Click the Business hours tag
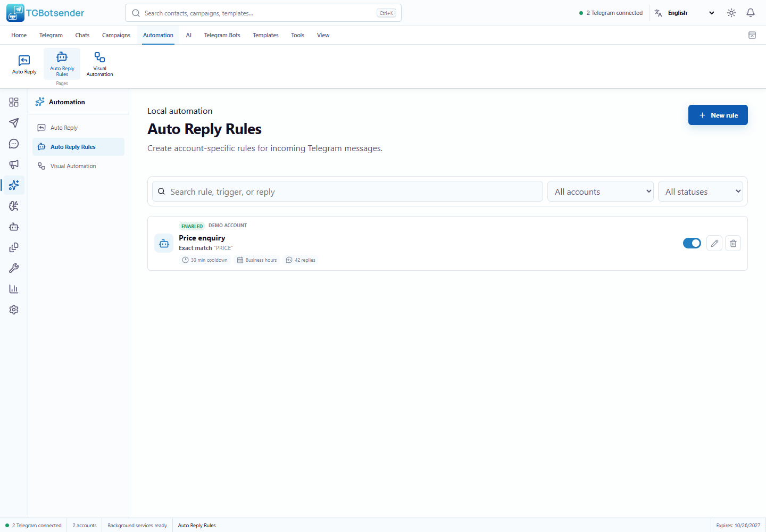 coord(257,260)
